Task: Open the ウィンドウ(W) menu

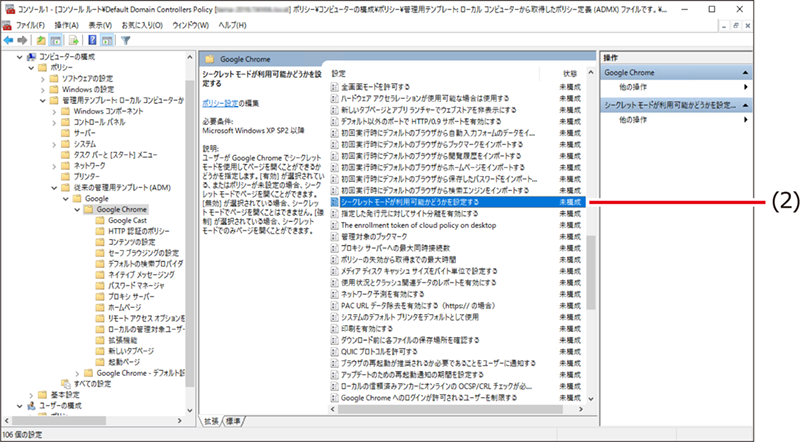Action: (x=191, y=25)
